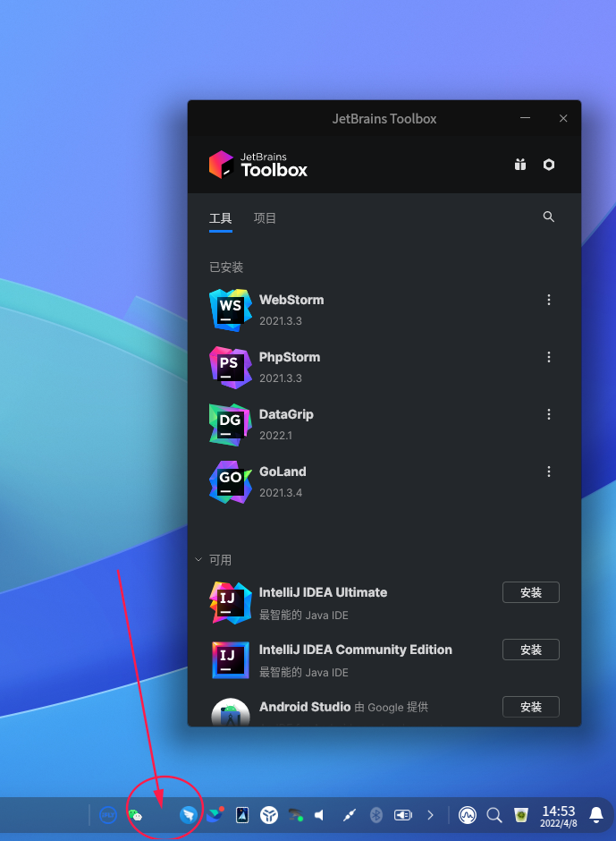Install IntelliJ IDEA Community Edition
Viewport: 616px width, 841px height.
[x=531, y=650]
